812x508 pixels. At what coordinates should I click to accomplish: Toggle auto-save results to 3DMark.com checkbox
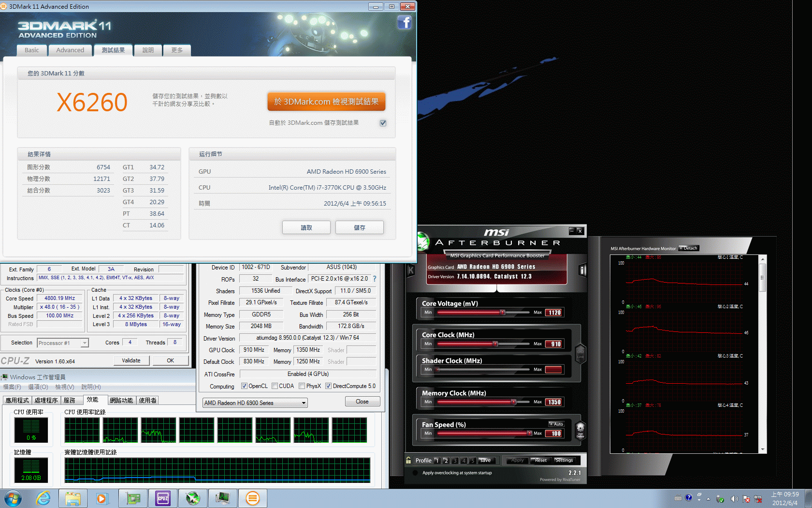(x=383, y=123)
